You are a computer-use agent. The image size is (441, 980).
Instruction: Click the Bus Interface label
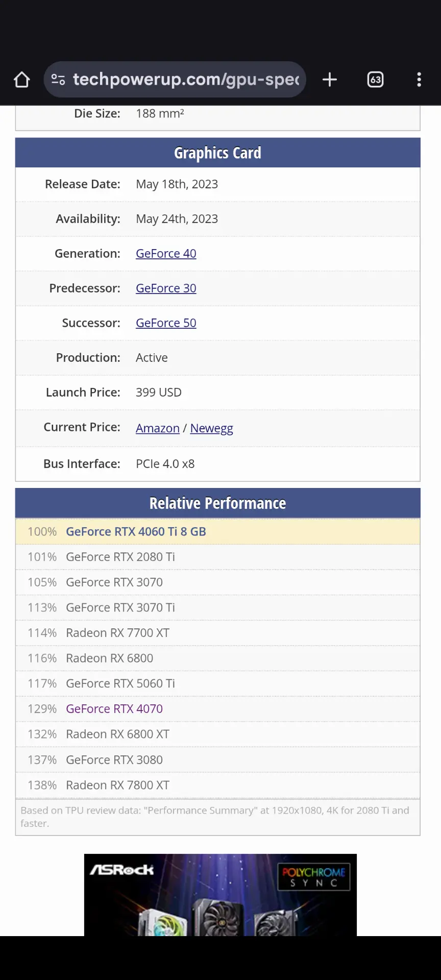pos(82,464)
